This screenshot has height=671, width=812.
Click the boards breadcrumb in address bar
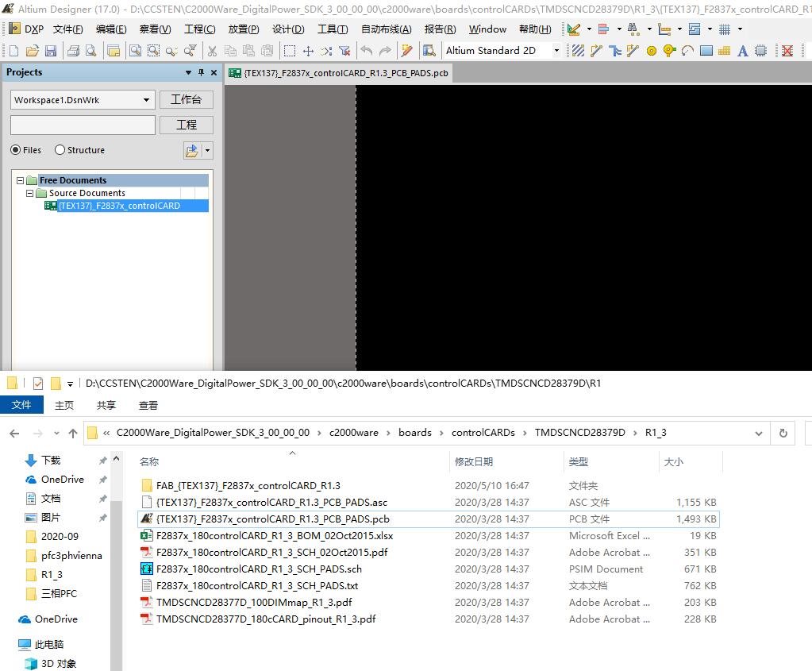point(415,433)
